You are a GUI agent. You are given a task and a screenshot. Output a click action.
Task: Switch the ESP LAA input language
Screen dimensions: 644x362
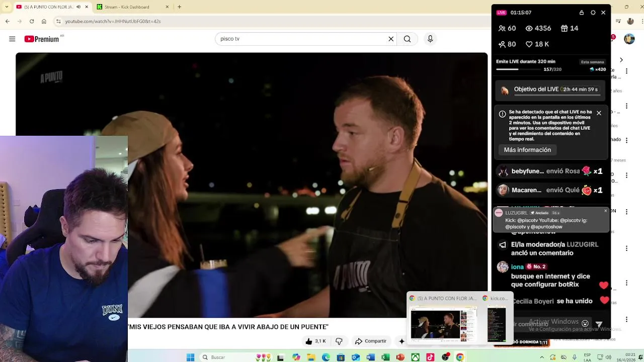(x=588, y=357)
